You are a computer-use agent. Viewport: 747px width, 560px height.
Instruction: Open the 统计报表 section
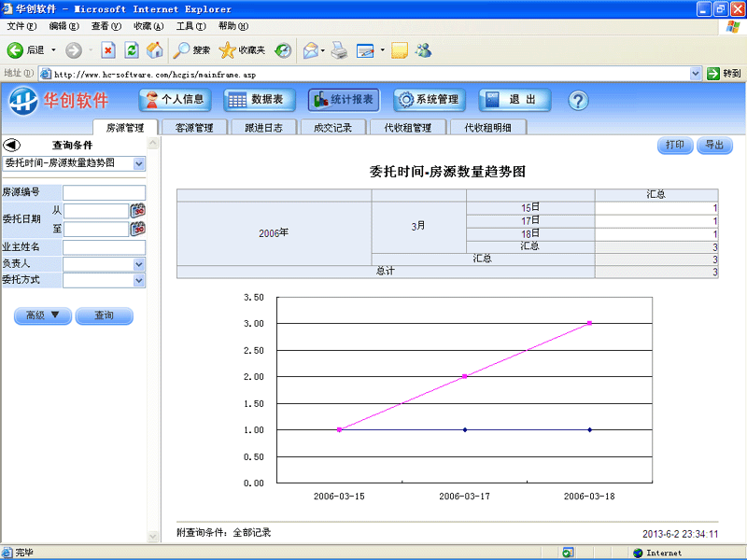(x=344, y=100)
